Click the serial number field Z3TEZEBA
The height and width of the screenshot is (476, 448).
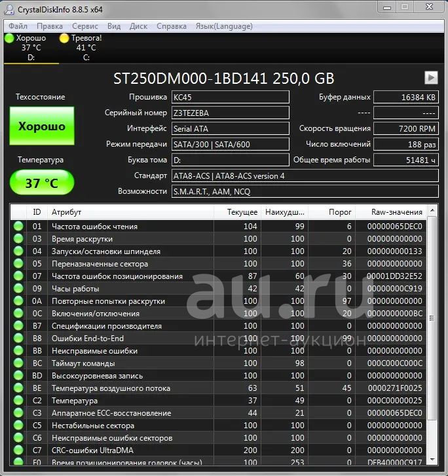[231, 113]
